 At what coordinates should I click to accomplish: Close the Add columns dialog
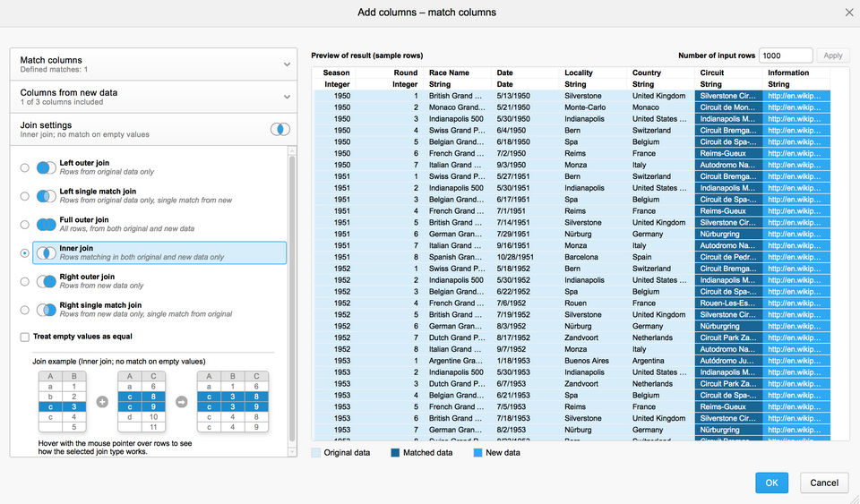849,13
